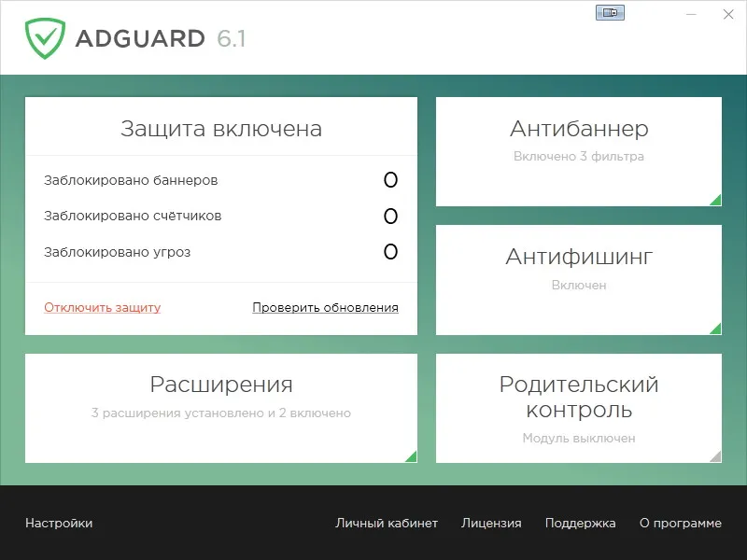Screen dimensions: 747x560
Task: Click the Adguard green shield logo
Action: [x=45, y=38]
